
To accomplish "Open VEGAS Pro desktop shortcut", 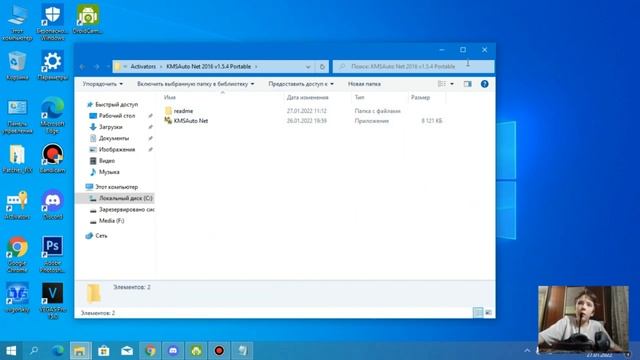I will [53, 301].
